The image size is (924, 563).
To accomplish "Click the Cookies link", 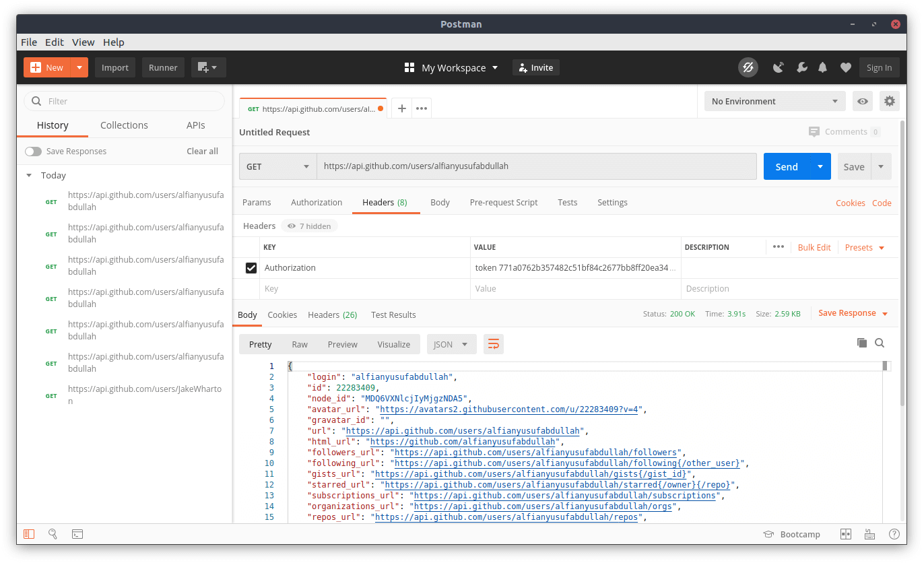I will click(x=851, y=203).
